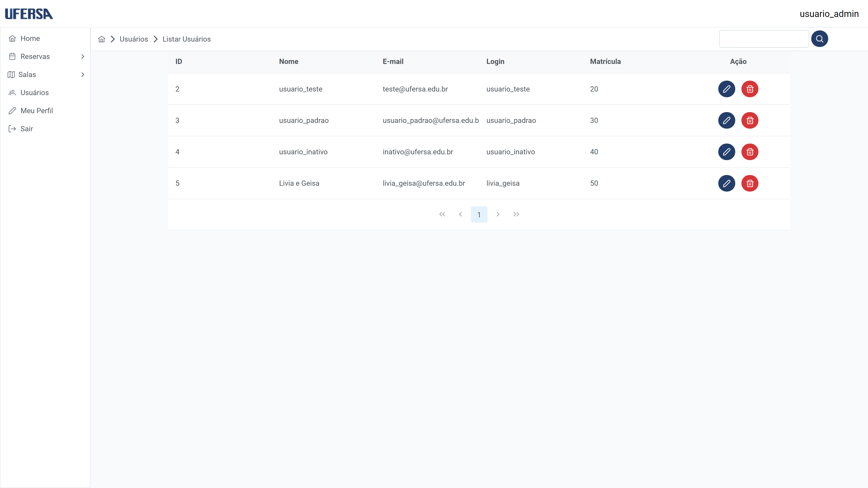Open Meu Perfil in the sidebar
The width and height of the screenshot is (868, 488).
(45, 111)
